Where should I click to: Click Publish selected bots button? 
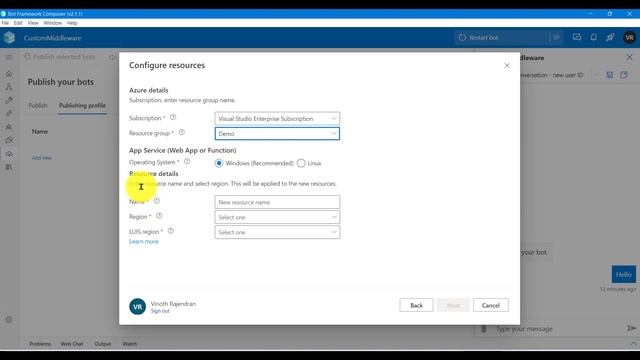coord(60,57)
